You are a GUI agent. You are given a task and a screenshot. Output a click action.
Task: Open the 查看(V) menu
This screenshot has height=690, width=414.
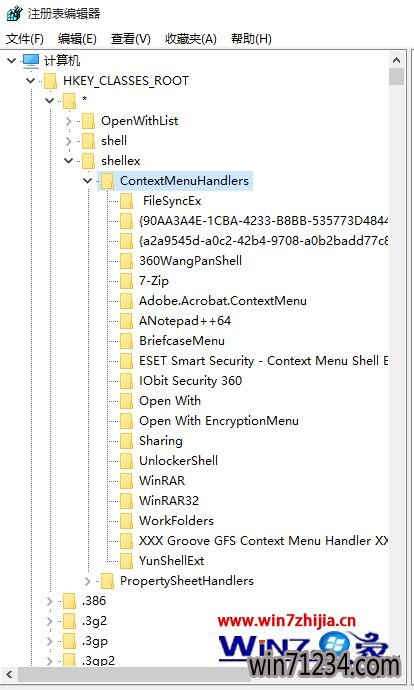click(131, 39)
